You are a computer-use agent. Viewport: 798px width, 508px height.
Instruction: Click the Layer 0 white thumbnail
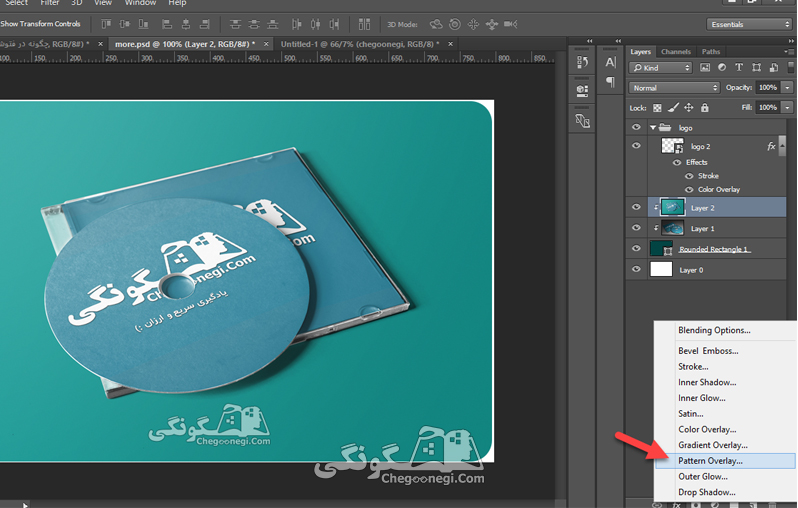661,269
